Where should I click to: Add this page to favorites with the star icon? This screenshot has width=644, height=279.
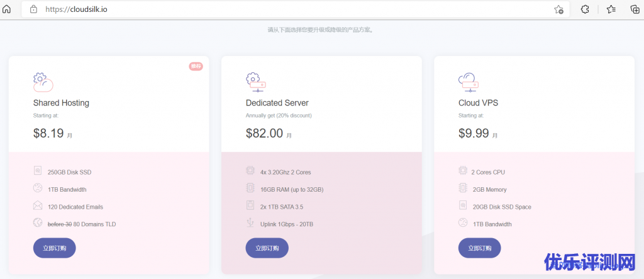point(558,9)
